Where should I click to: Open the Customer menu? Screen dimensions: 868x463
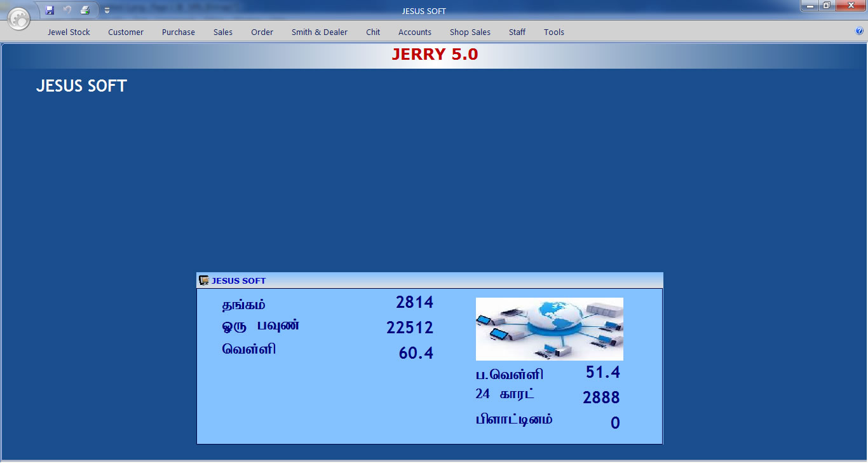[126, 32]
